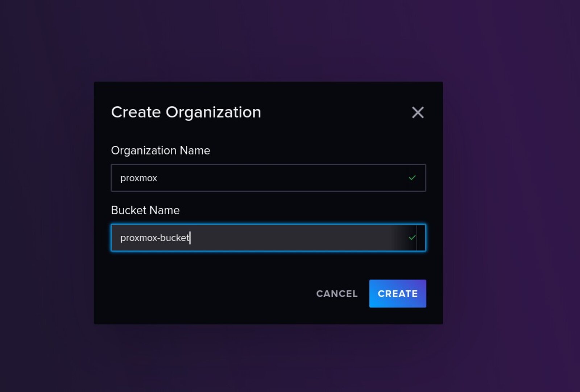
Task: Click purple backdrop below the dialog
Action: pyautogui.click(x=268, y=359)
